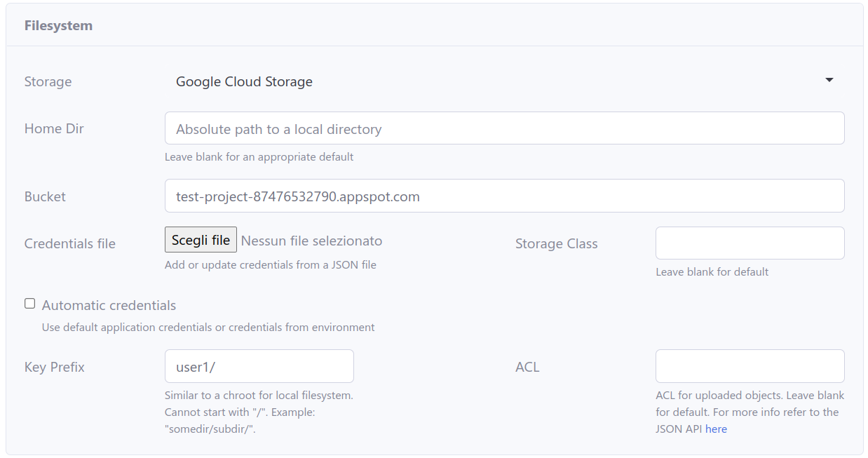The width and height of the screenshot is (868, 458).
Task: Focus the ACL input box
Action: (x=750, y=366)
